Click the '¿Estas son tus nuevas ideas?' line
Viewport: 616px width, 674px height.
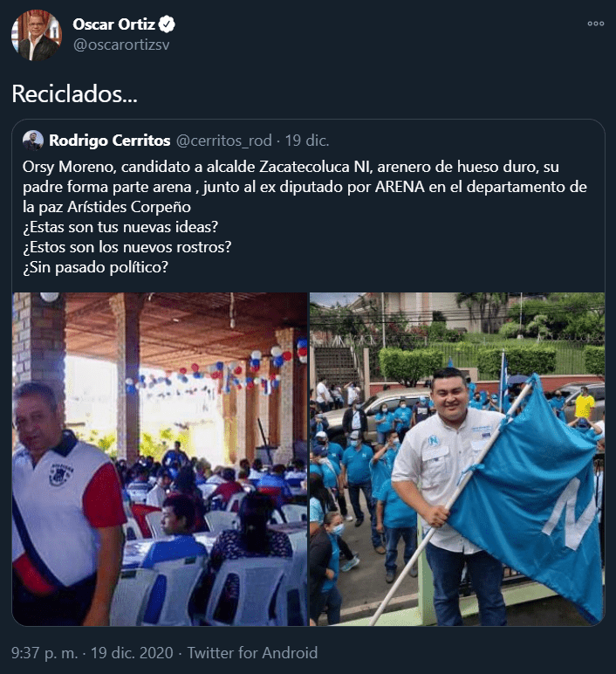(x=120, y=227)
